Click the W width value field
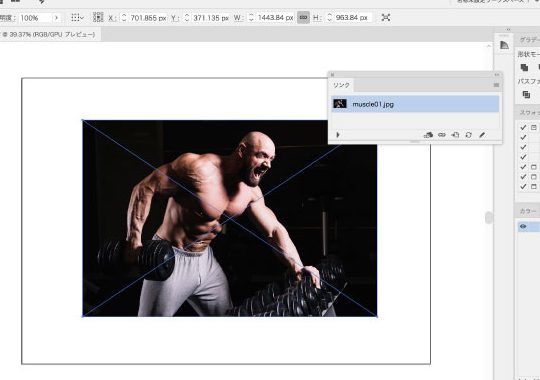This screenshot has width=540, height=380. [275, 18]
